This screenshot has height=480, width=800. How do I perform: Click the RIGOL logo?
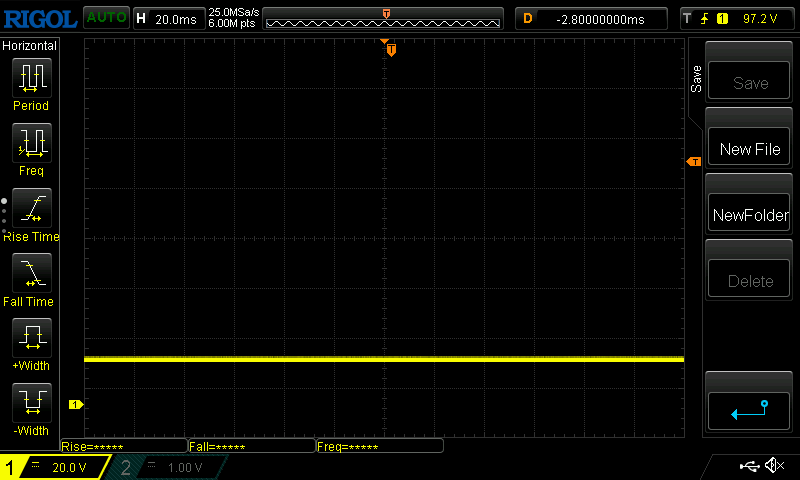40,19
